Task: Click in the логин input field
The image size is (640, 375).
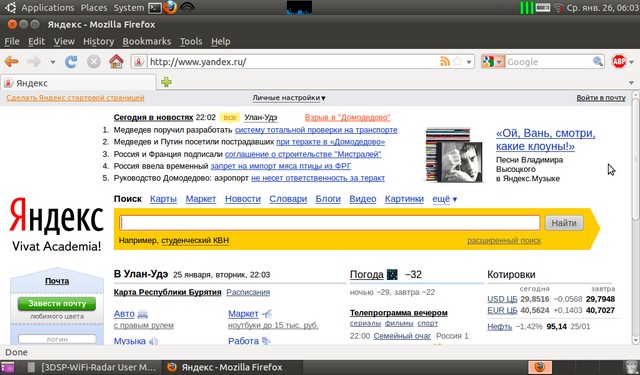Action: pyautogui.click(x=57, y=339)
